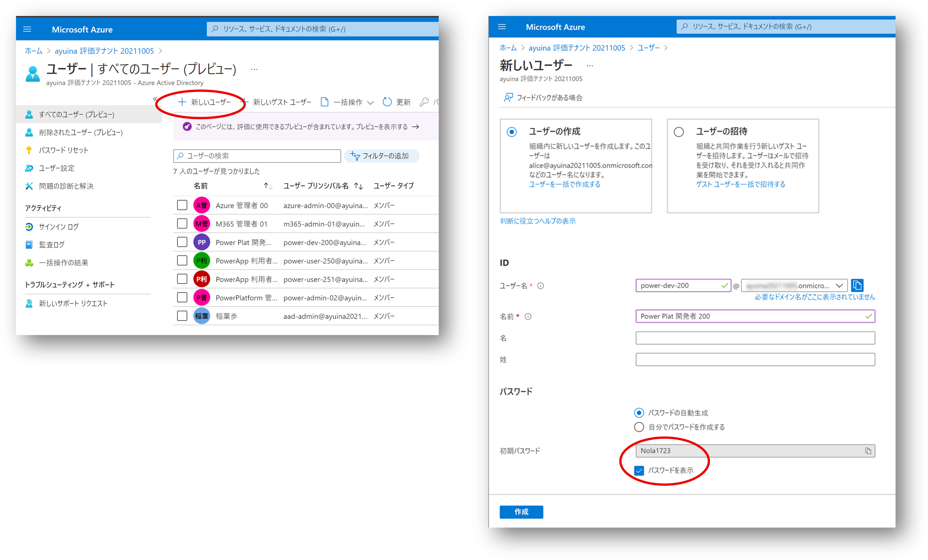
Task: Click the 名 first name field
Action: point(755,338)
